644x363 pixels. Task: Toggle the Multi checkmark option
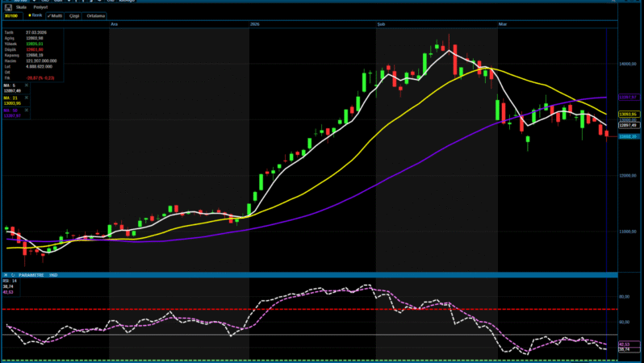(x=55, y=15)
